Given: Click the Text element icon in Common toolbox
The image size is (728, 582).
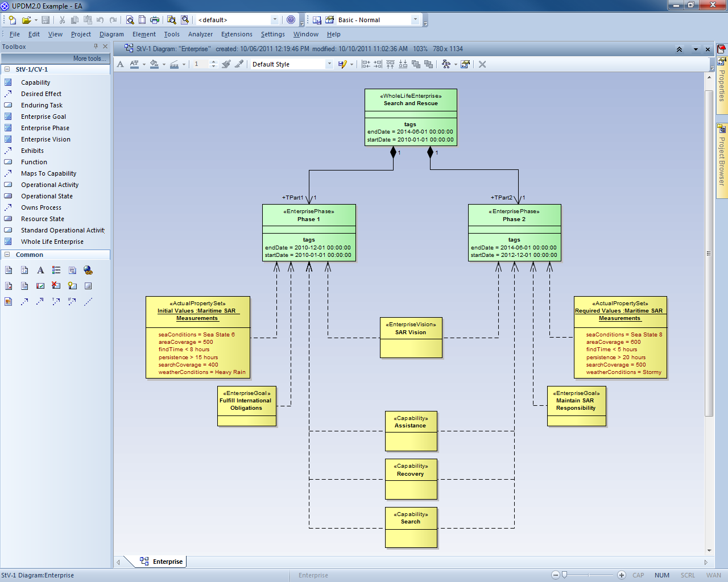Looking at the screenshot, I should coord(40,271).
